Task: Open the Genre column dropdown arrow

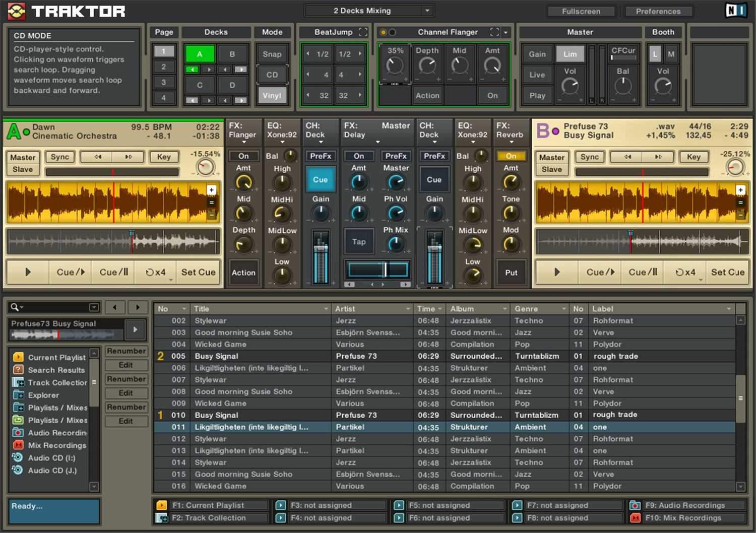Action: coord(565,309)
